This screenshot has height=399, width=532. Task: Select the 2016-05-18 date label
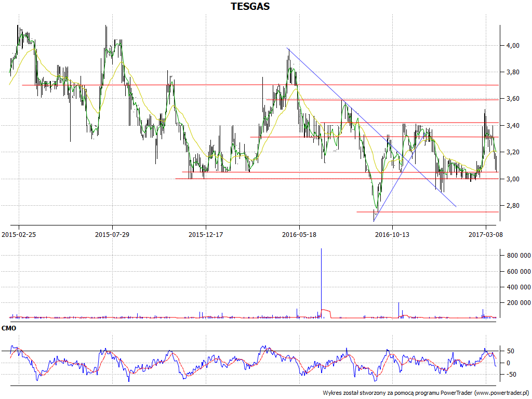coord(299,234)
